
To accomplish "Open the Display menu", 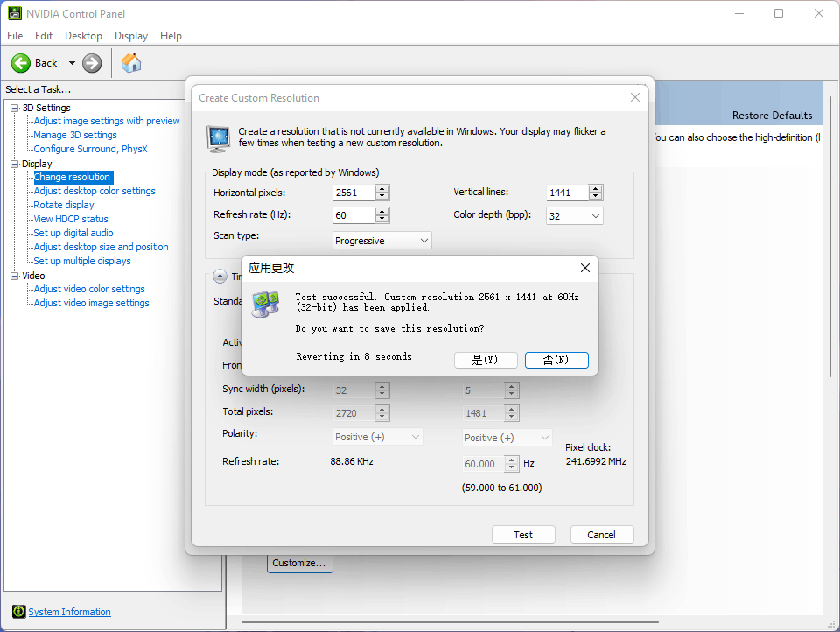I will point(131,35).
